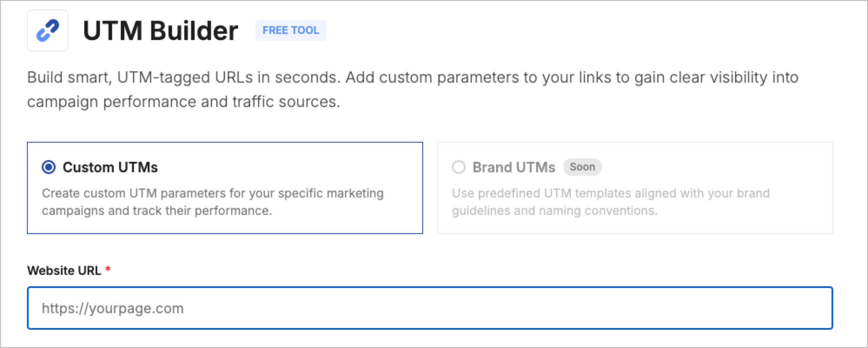Select the Brand UTMs radio button

[459, 167]
